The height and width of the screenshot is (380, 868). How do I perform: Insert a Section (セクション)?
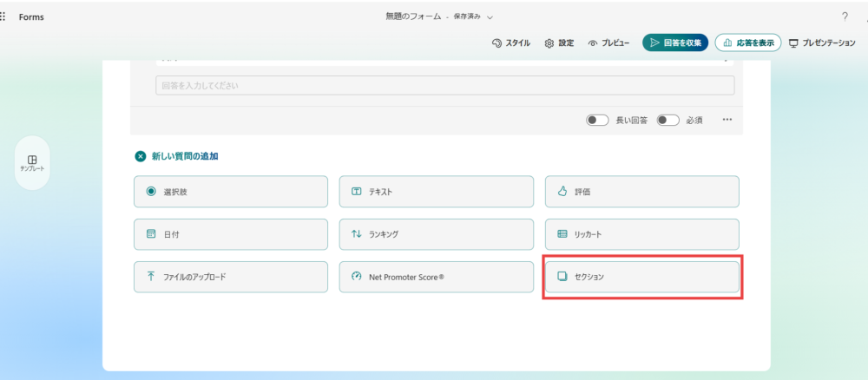pos(641,277)
